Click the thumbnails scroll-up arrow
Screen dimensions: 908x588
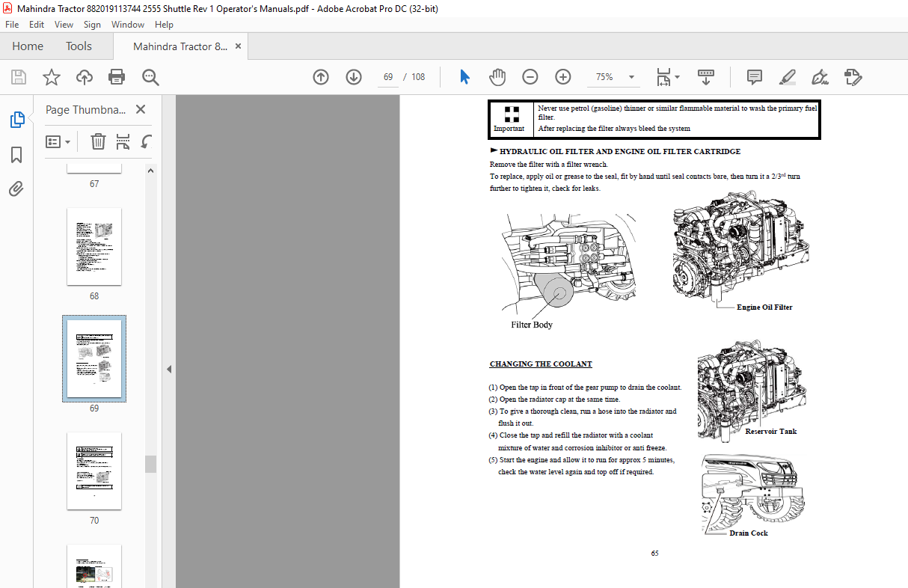tap(151, 171)
